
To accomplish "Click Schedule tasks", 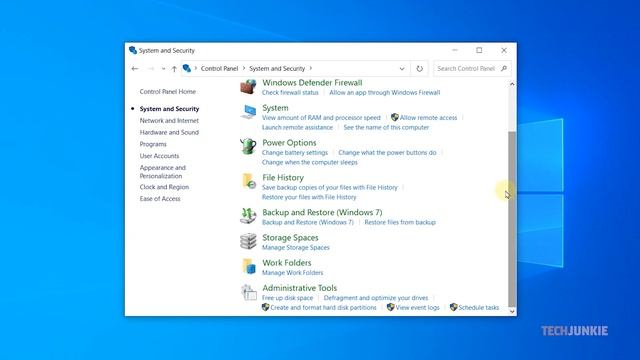I will pyautogui.click(x=478, y=308).
